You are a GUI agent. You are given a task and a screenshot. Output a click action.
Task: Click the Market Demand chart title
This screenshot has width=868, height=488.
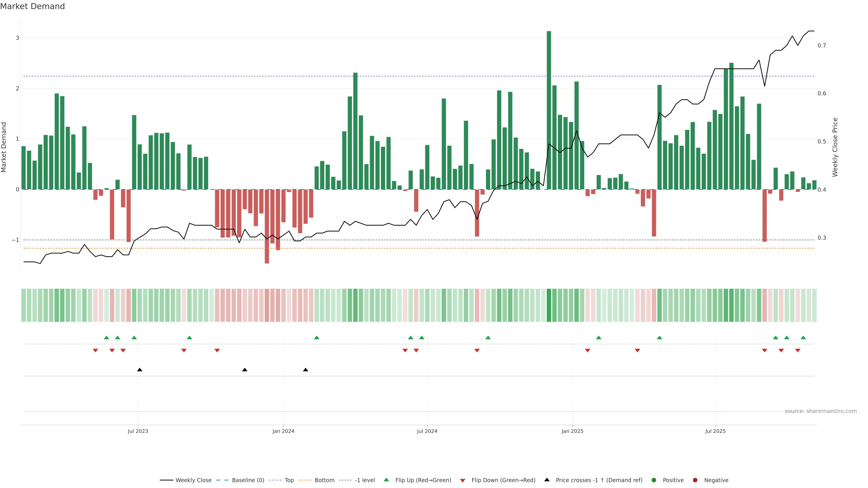32,6
